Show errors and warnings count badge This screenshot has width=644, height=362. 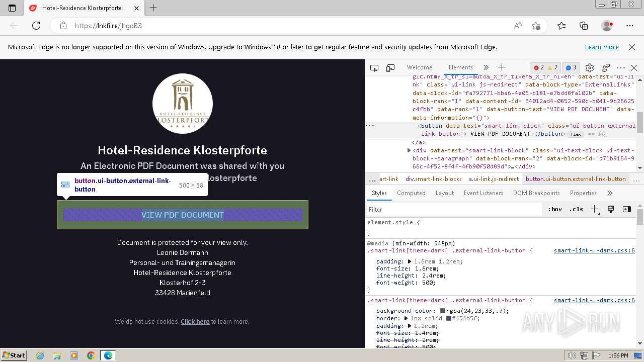(546, 67)
